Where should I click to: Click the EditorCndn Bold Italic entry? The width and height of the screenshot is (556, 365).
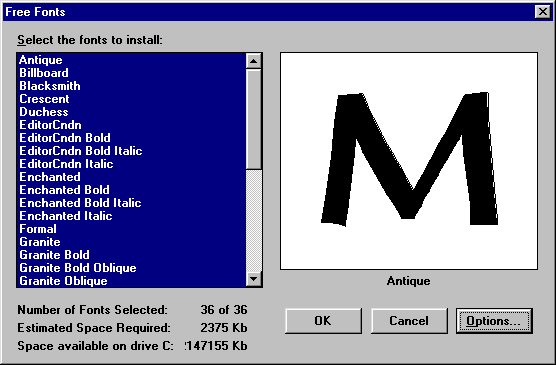(131, 151)
